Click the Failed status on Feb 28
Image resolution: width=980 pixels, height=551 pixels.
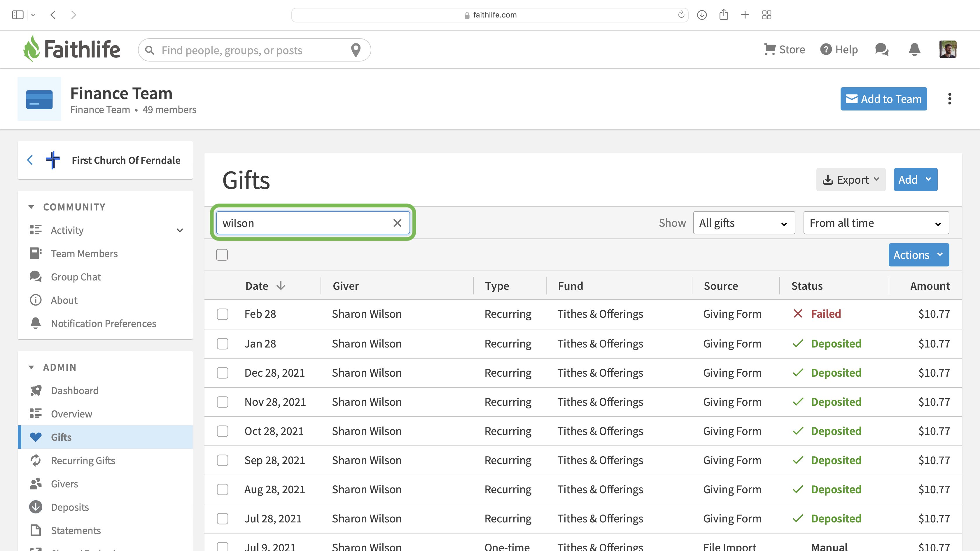click(826, 314)
